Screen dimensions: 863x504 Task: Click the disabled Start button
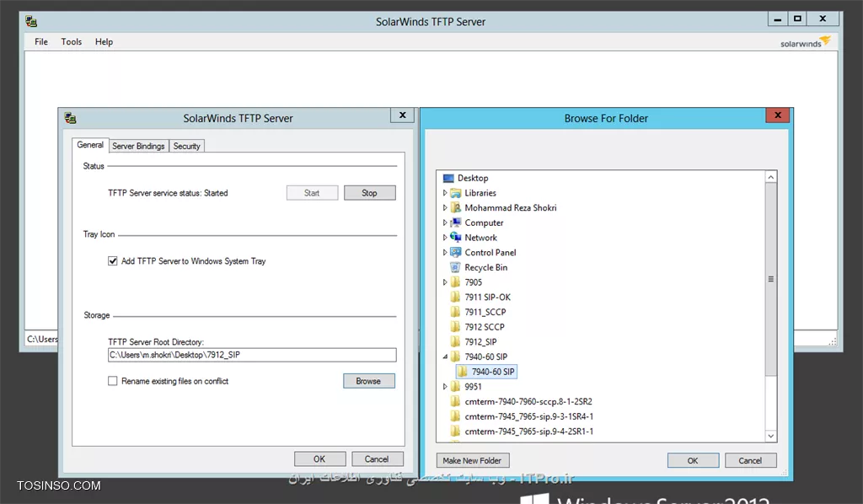tap(312, 193)
